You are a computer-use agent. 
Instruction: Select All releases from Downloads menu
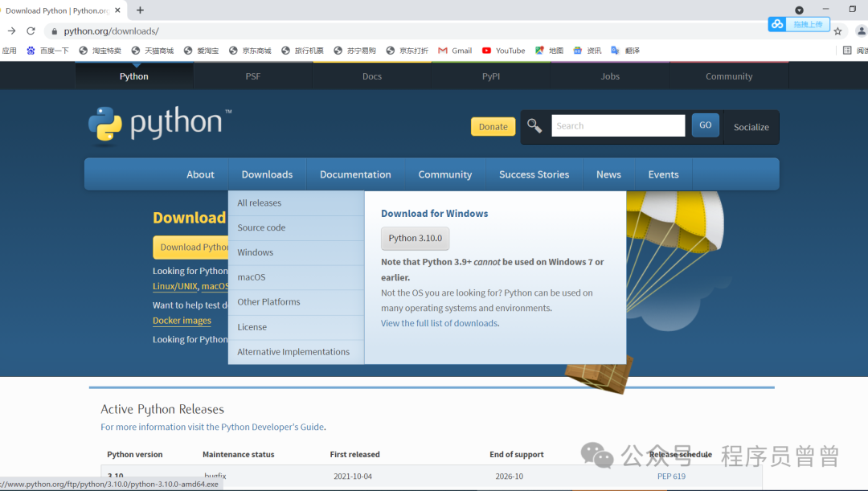pyautogui.click(x=260, y=203)
